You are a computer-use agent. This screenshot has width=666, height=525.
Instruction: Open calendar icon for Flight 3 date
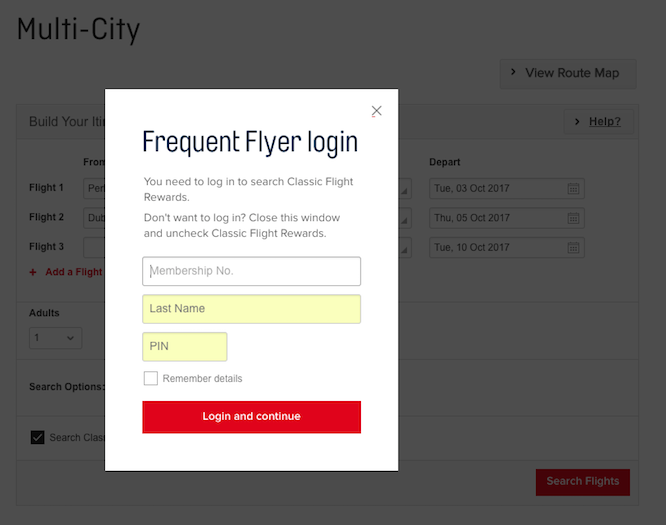pos(573,248)
